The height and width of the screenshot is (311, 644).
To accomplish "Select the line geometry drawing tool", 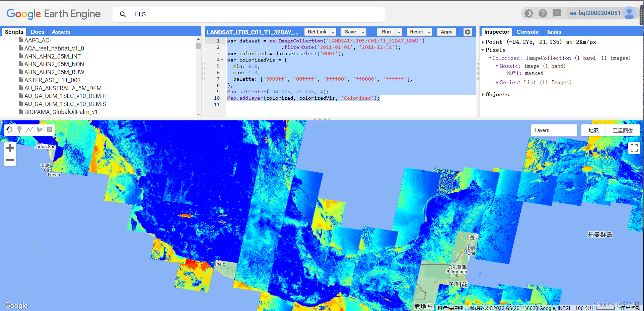I will pos(29,130).
